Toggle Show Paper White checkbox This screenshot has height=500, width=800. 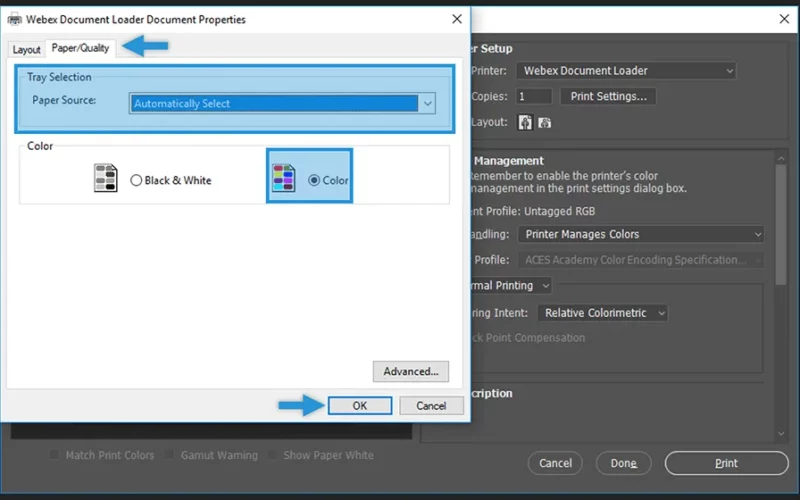click(272, 455)
